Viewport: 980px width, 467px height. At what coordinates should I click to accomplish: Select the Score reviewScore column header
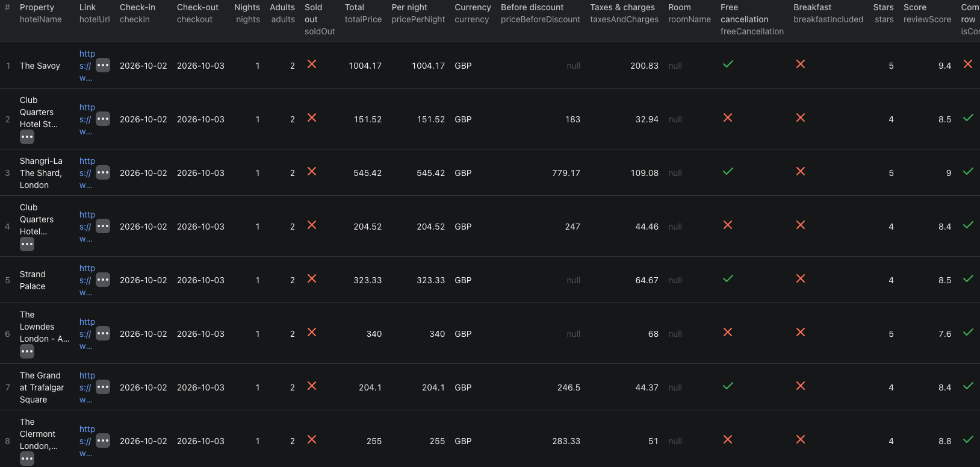(x=927, y=13)
